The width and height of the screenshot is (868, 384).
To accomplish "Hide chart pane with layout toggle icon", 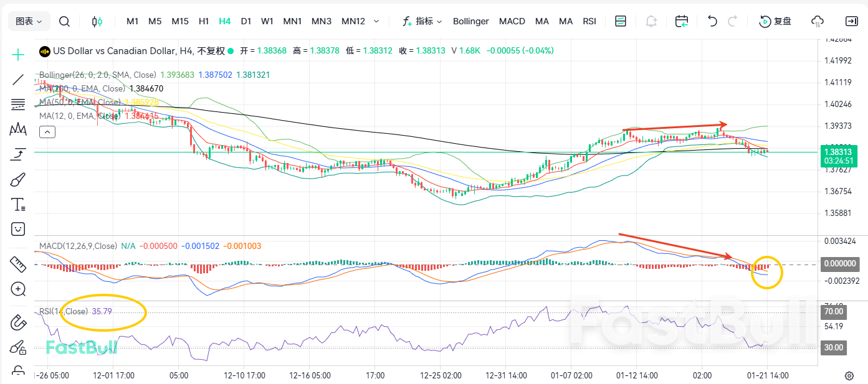I will point(621,21).
